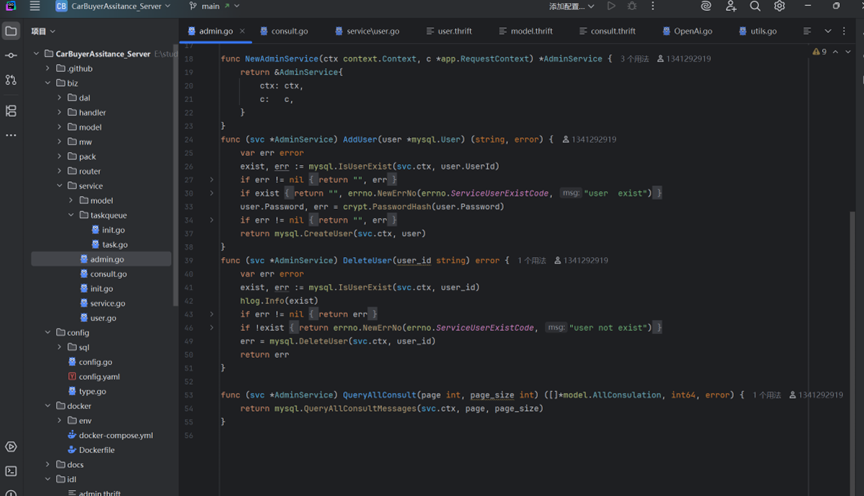This screenshot has height=496, width=864.
Task: Open Code With Me add-user icon
Action: (731, 6)
